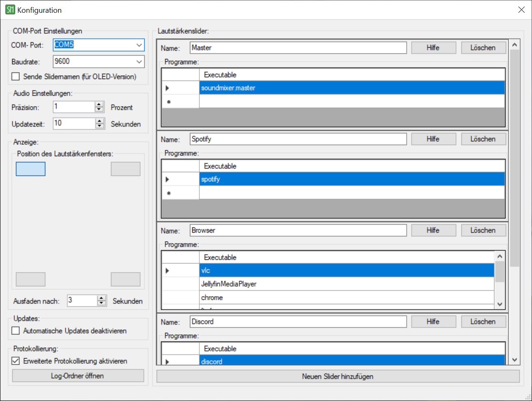
Task: Delete the Spotify slider with Löschen
Action: (x=483, y=139)
